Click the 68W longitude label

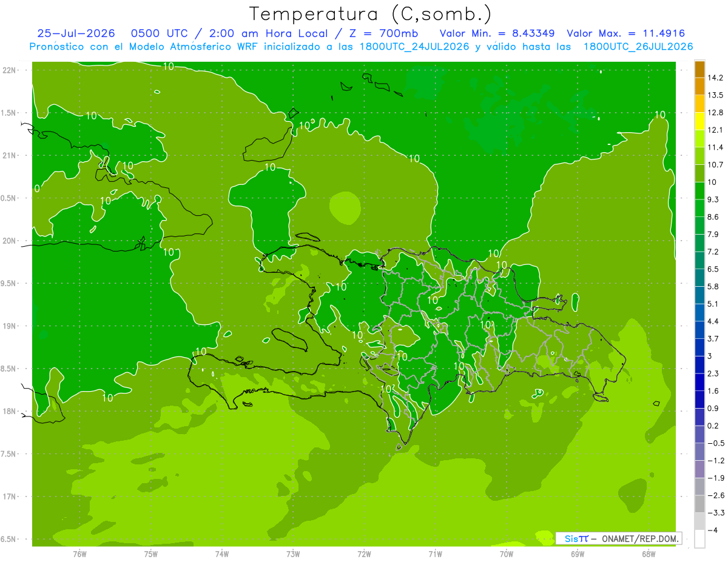649,554
